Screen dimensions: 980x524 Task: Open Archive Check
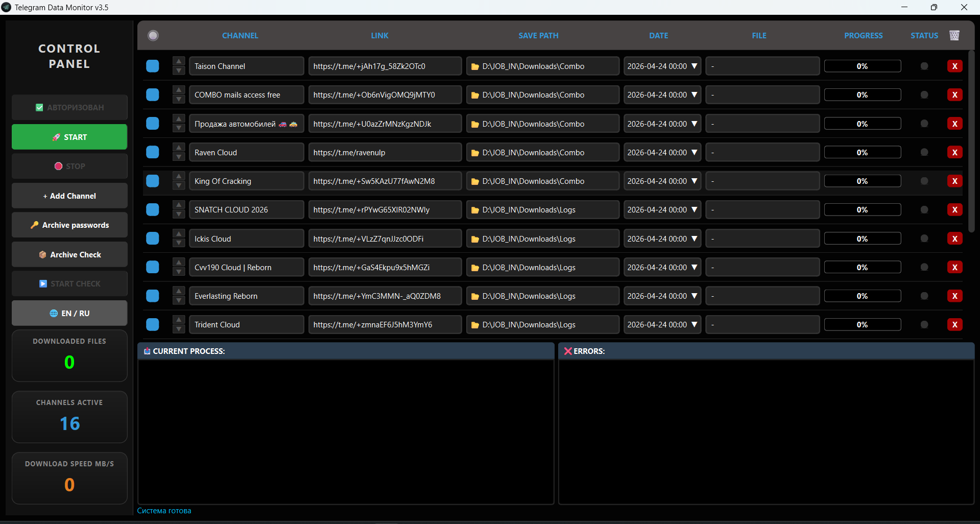(69, 254)
